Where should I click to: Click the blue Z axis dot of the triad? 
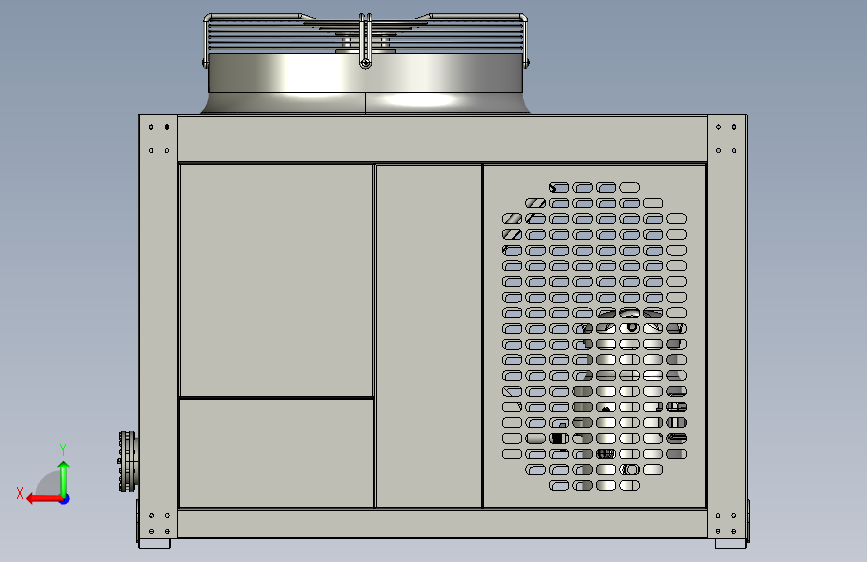click(65, 499)
